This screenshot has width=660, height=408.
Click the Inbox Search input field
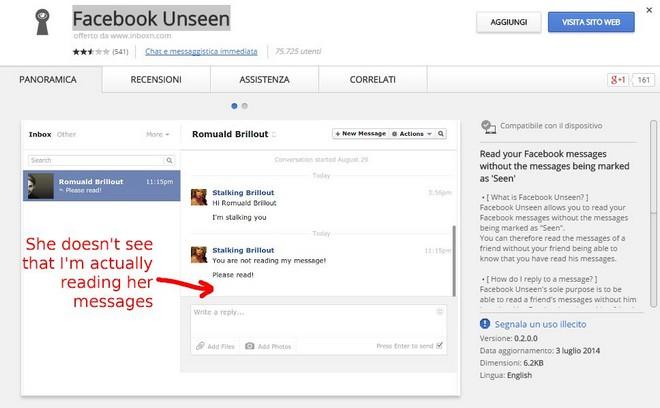pyautogui.click(x=96, y=160)
